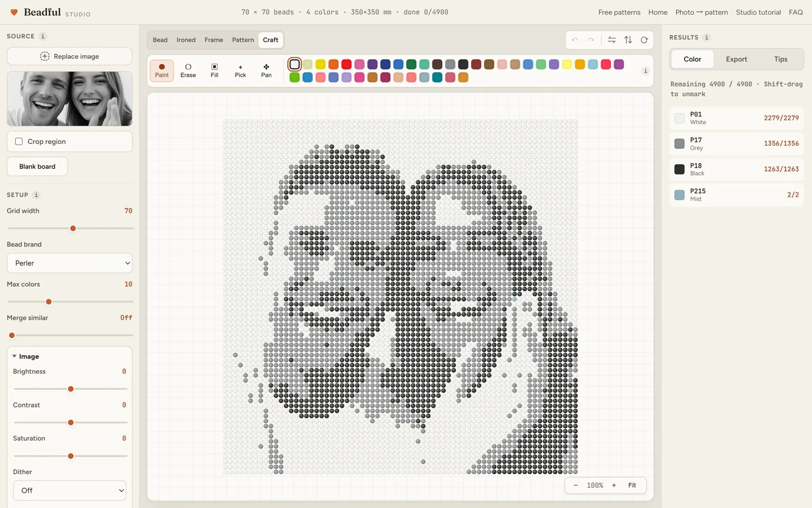Flip the pattern vertically

pos(628,40)
